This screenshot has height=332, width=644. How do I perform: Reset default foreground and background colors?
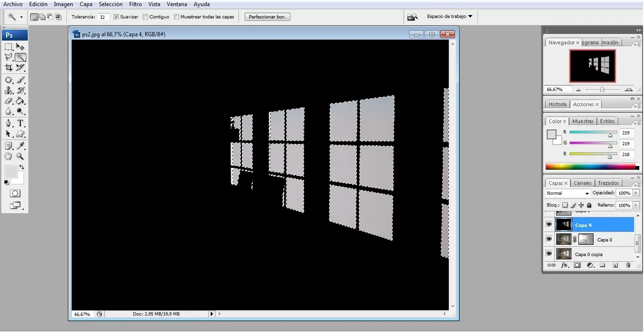coord(7,183)
